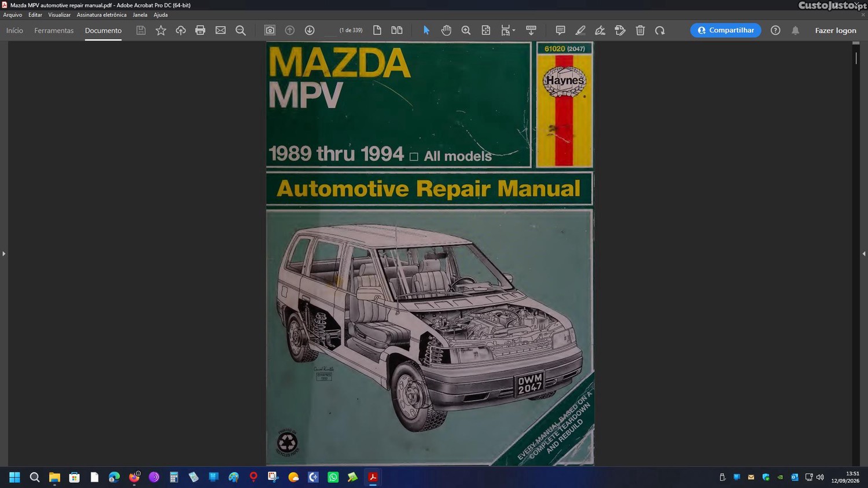Viewport: 868px width, 488px height.
Task: Select the Hand pan tool
Action: pos(446,30)
